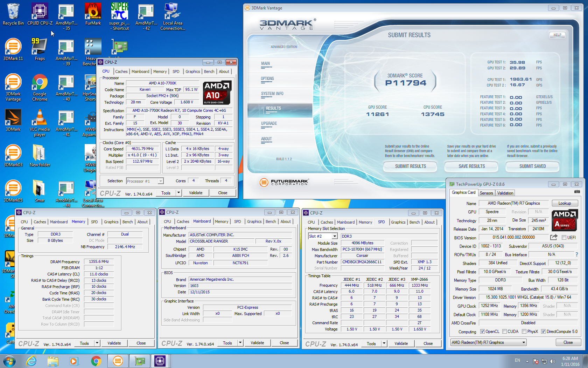
Task: Open the Bench tab in the CPU tab window
Action: pyautogui.click(x=209, y=71)
